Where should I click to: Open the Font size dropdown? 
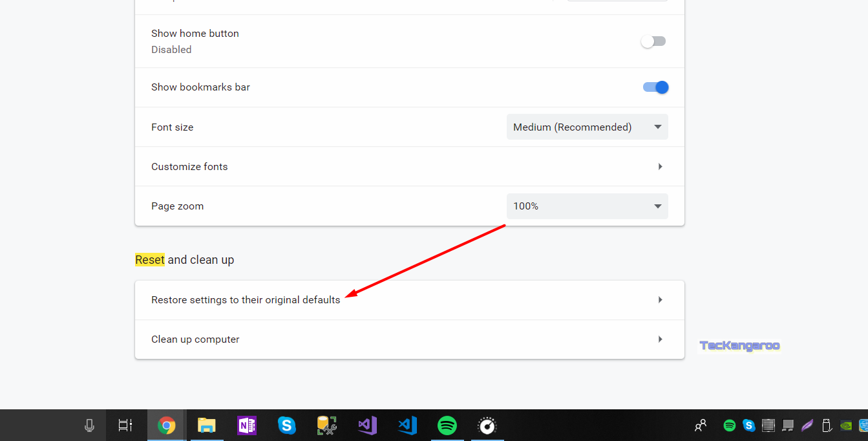[x=587, y=127]
